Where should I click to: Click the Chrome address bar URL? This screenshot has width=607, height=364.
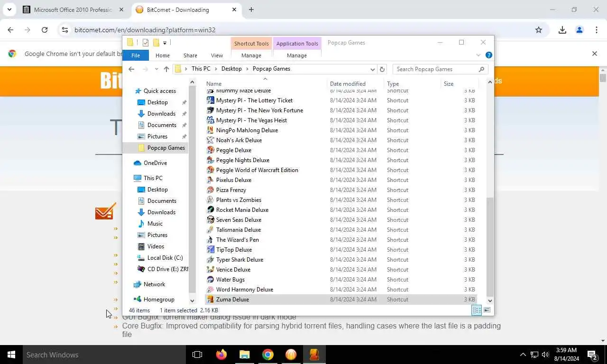pyautogui.click(x=145, y=30)
